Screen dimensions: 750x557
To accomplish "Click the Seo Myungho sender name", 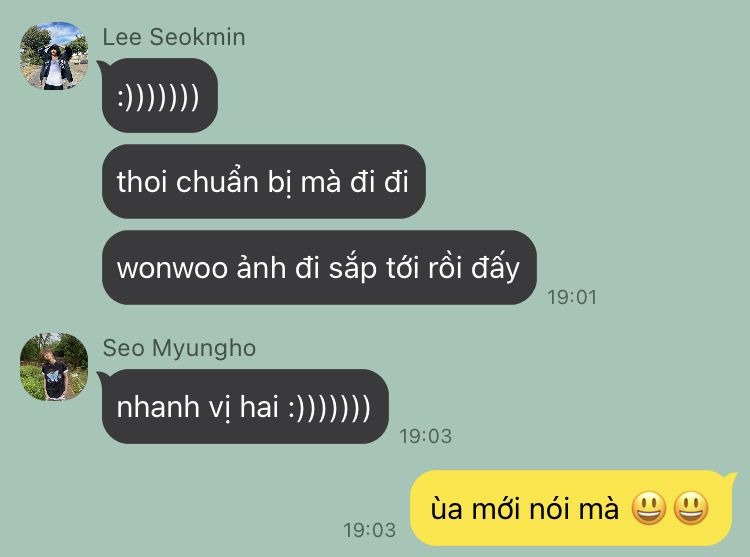I will [x=179, y=348].
